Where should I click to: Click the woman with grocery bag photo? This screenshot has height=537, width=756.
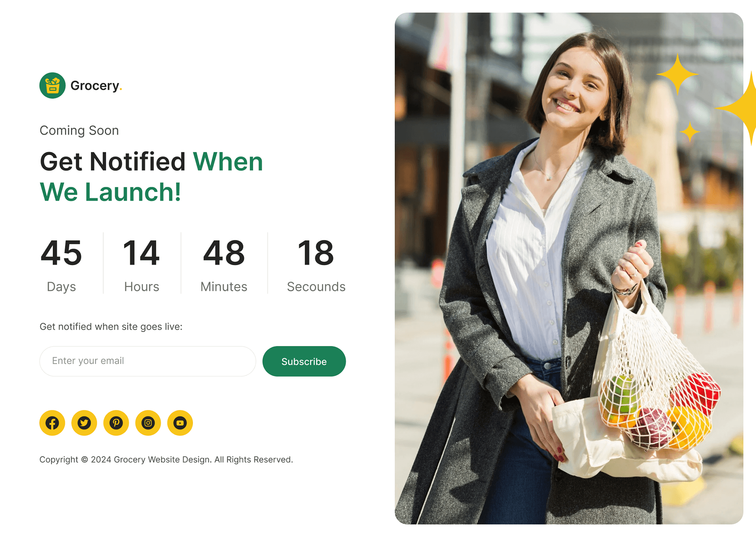(569, 268)
